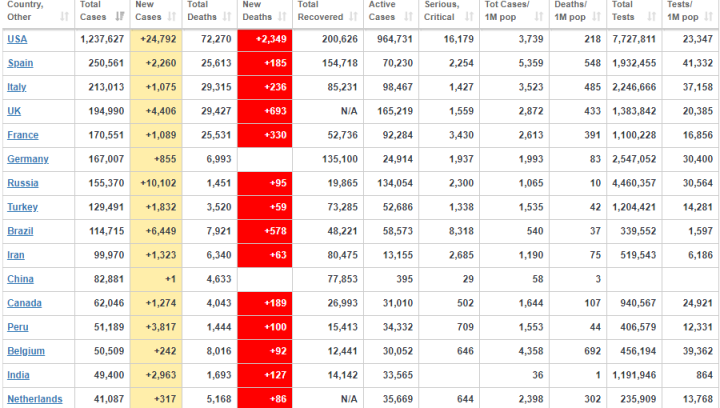This screenshot has width=720, height=408.
Task: Open the Turkey country link
Action: (22, 207)
